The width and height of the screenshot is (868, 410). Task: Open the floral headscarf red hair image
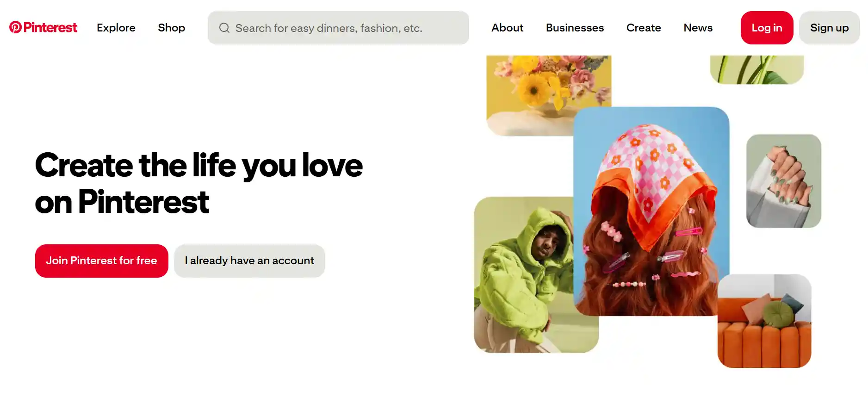[651, 211]
